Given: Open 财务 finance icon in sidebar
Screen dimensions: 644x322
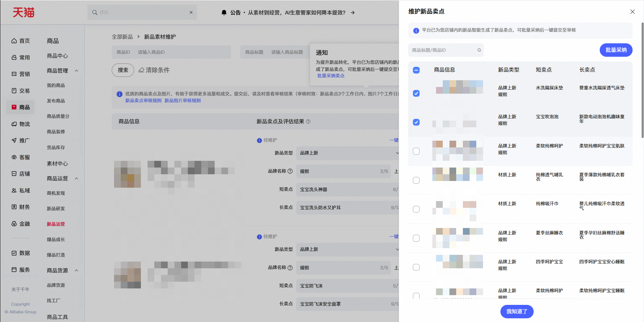Looking at the screenshot, I should (14, 207).
